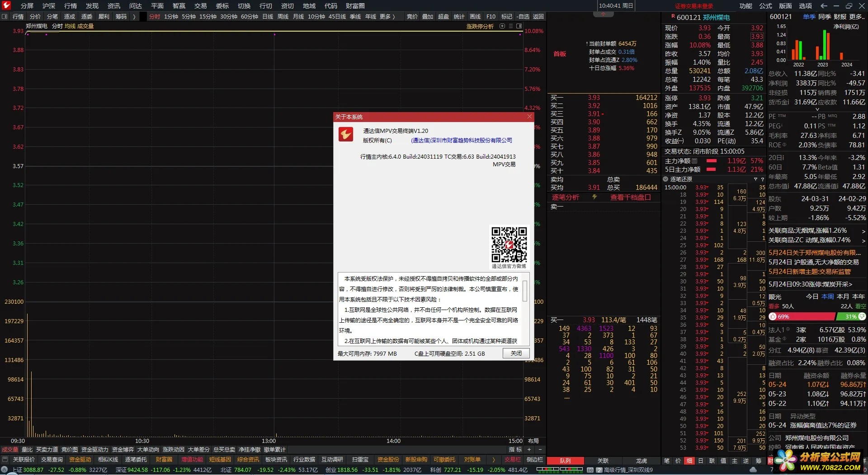Click the filter icon in 逐笔还原 header

(x=755, y=179)
